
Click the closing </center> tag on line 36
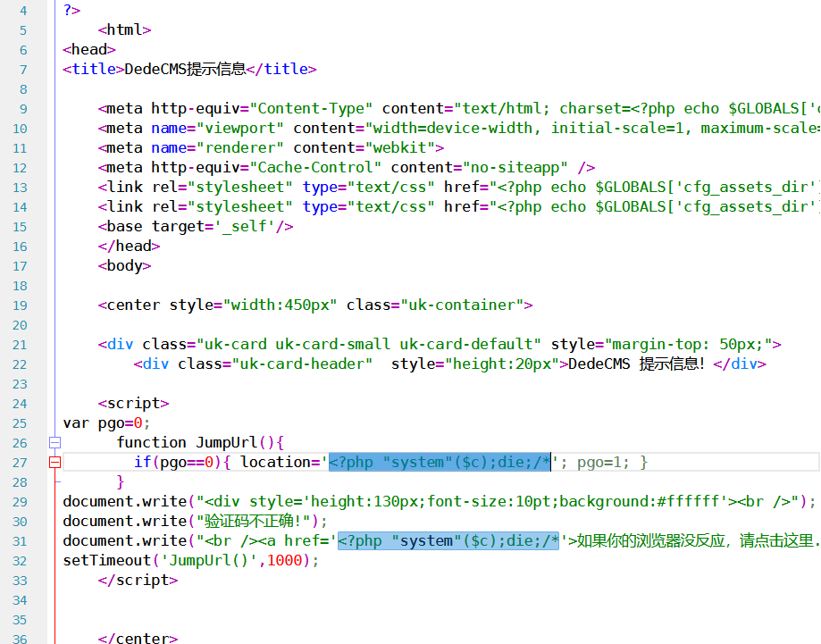[138, 638]
